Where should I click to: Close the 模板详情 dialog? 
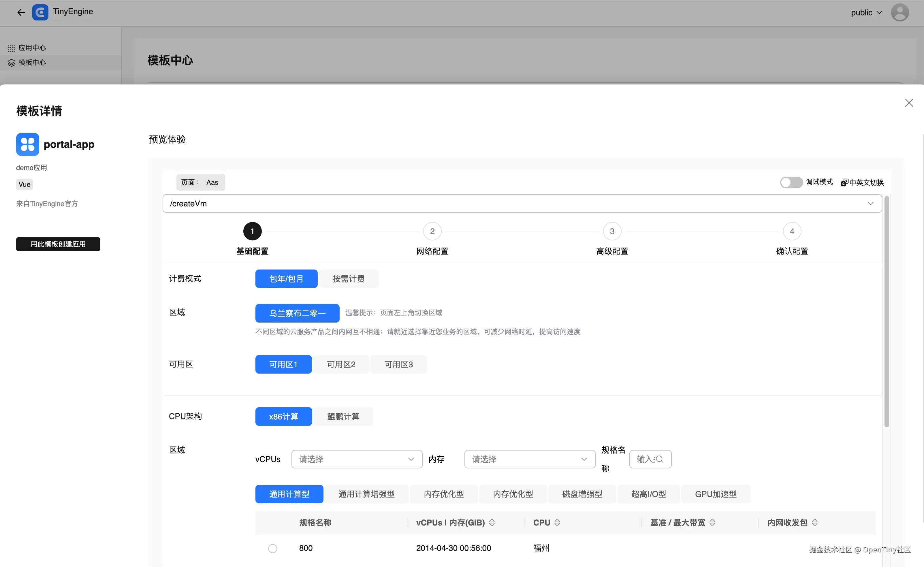[909, 103]
